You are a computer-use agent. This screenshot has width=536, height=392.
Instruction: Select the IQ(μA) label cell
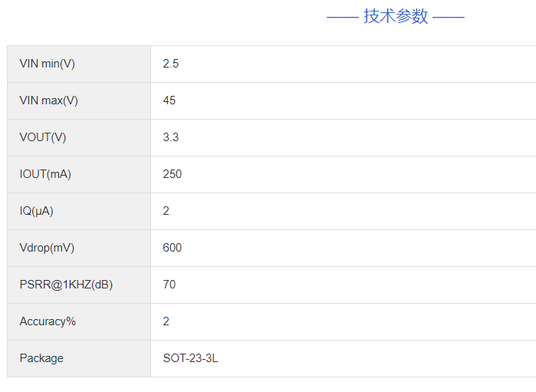37,211
